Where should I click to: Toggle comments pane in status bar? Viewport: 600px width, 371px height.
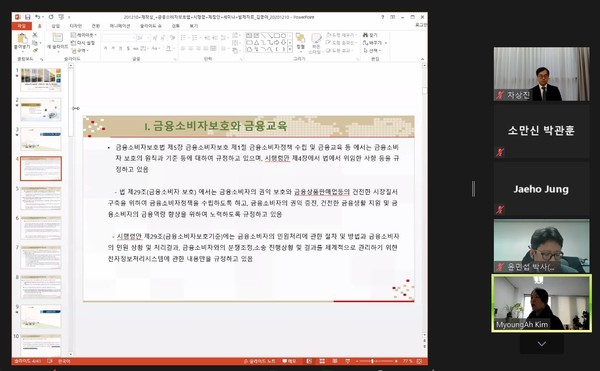(x=289, y=361)
